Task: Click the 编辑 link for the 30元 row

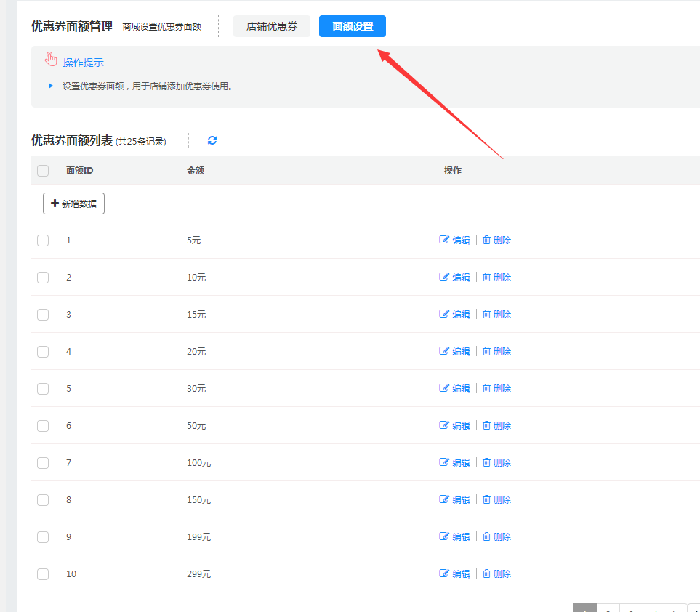Action: click(x=461, y=388)
